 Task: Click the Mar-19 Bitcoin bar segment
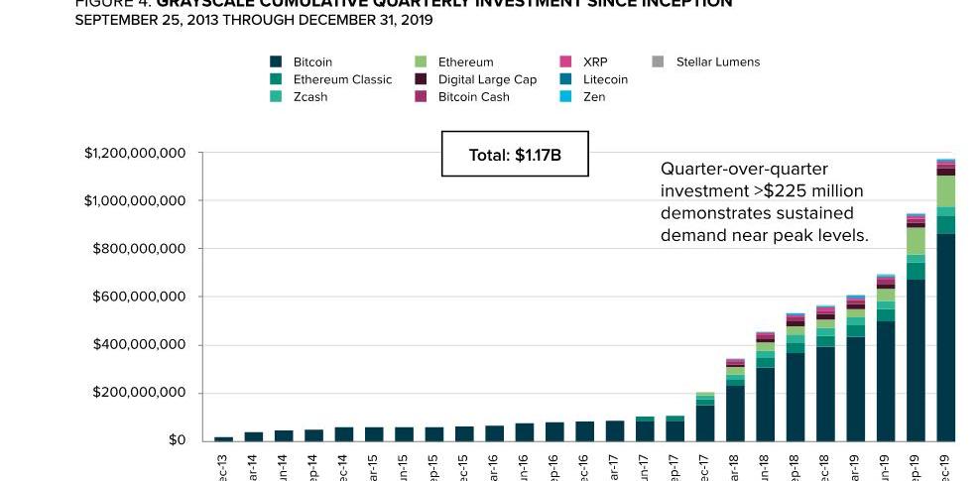point(856,389)
